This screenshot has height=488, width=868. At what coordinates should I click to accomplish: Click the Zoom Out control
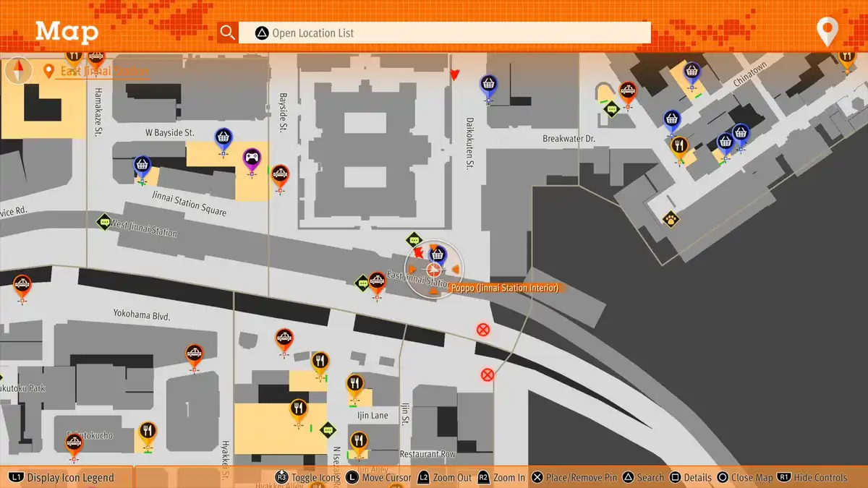(x=445, y=477)
